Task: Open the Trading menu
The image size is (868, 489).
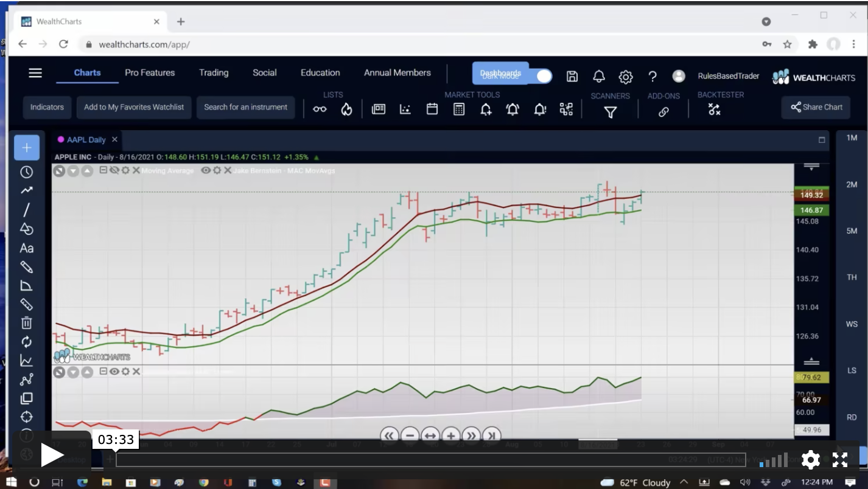Action: (x=214, y=72)
